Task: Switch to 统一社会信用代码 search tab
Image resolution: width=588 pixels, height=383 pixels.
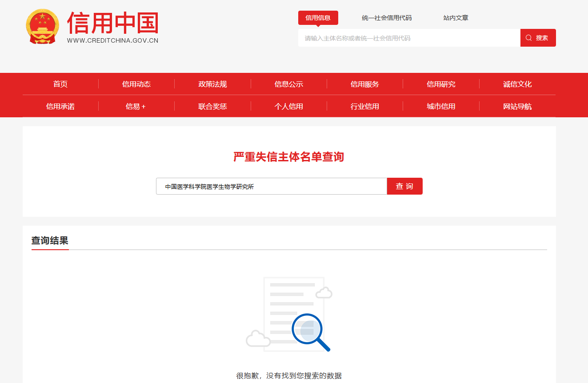Action: click(x=387, y=18)
